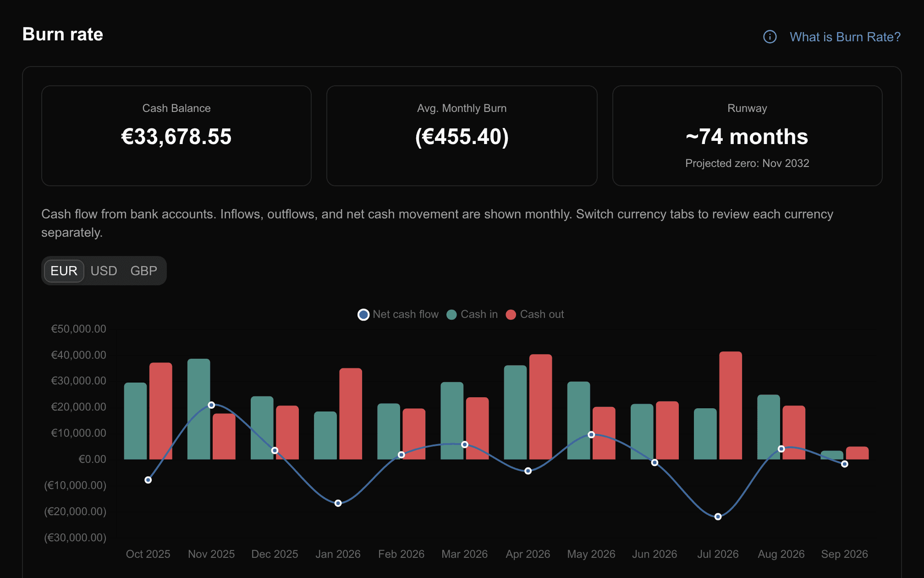Click the red Cash out legend dot
924x578 pixels.
point(511,315)
